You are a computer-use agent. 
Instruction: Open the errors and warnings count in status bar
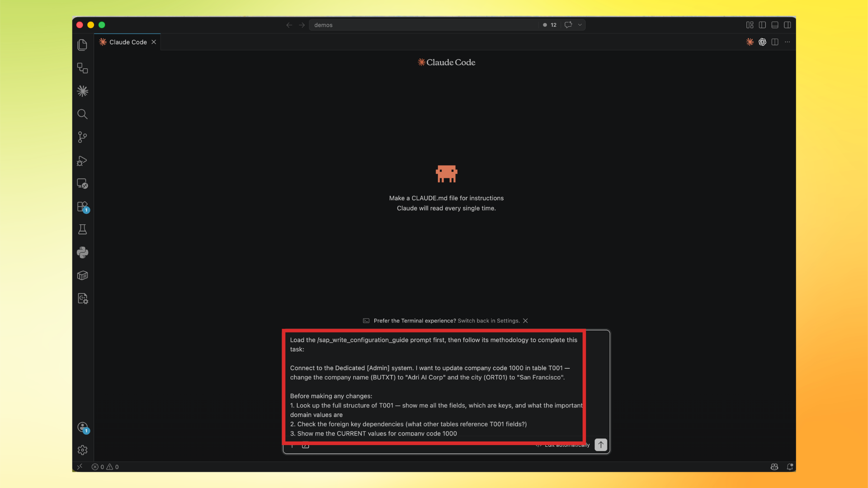[x=105, y=467]
